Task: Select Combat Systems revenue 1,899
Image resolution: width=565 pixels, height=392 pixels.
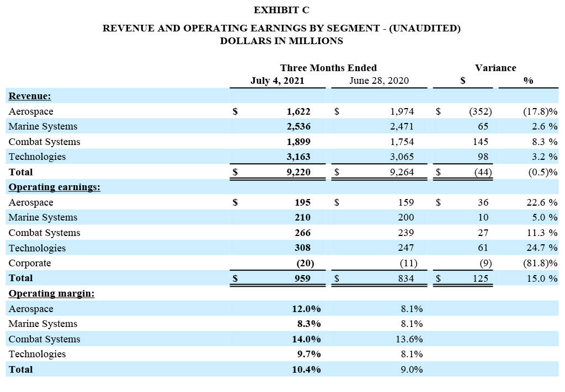Action: click(x=299, y=142)
